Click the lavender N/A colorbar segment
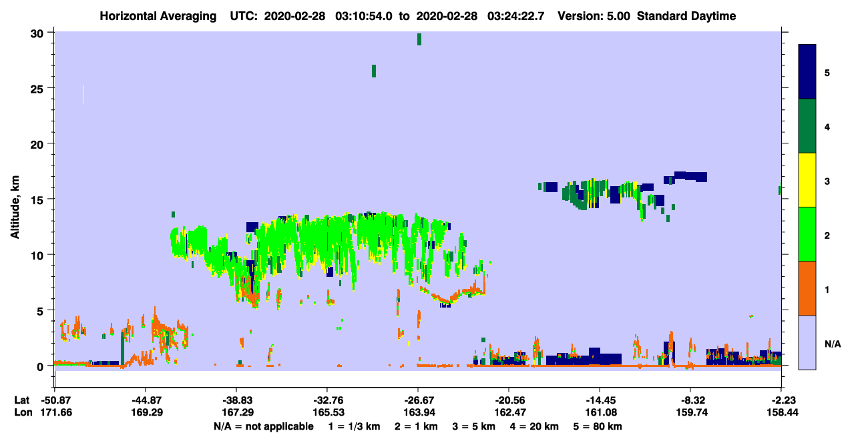Screen dimensions: 868x445 pyautogui.click(x=807, y=342)
